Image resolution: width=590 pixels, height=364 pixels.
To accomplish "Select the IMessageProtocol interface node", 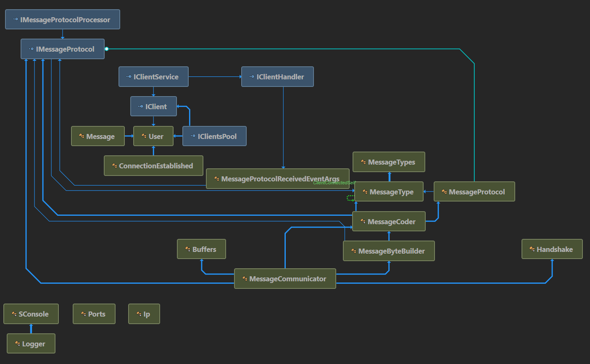I will (63, 49).
